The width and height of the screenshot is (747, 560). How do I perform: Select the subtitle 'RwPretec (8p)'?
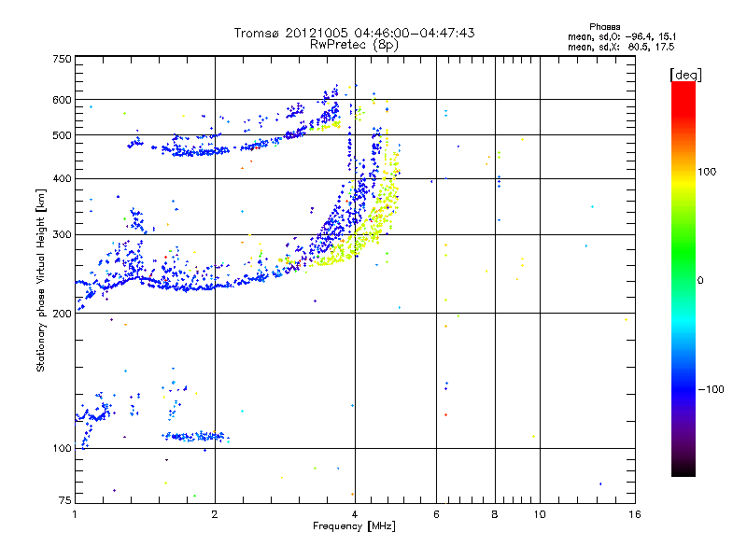coord(354,45)
